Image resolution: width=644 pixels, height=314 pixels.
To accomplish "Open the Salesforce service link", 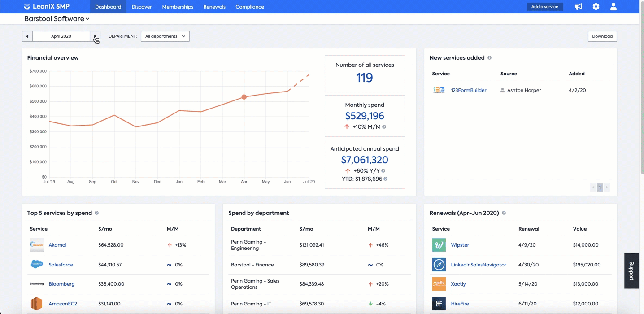I will (x=61, y=265).
